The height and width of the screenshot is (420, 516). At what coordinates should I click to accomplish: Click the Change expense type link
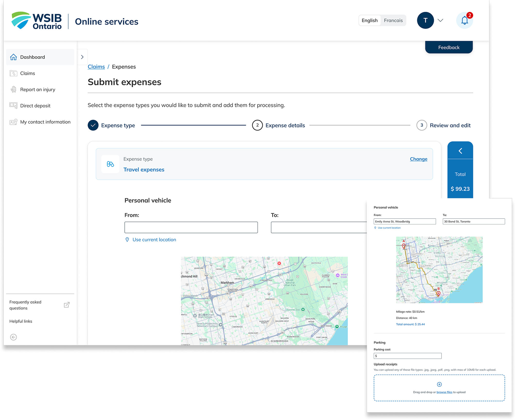(418, 159)
